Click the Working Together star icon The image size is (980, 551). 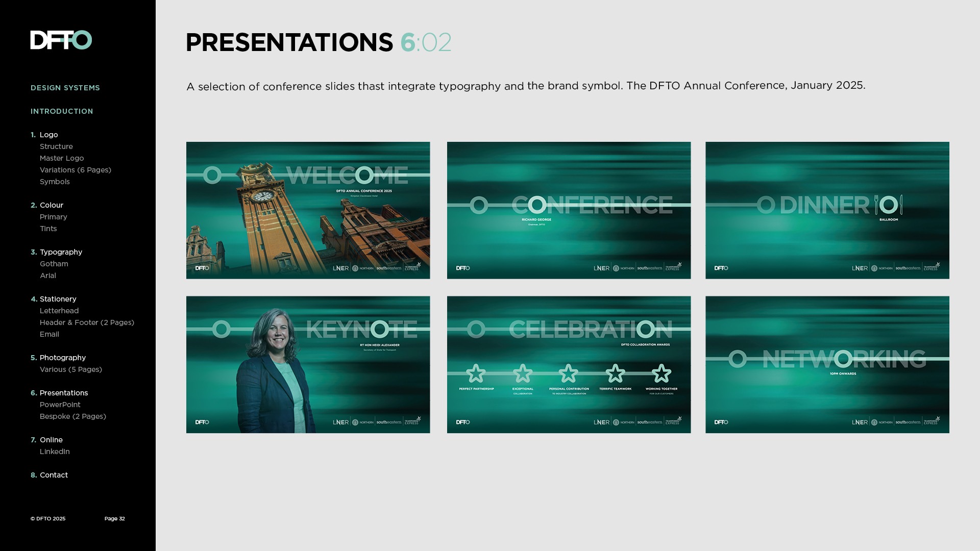pyautogui.click(x=661, y=373)
